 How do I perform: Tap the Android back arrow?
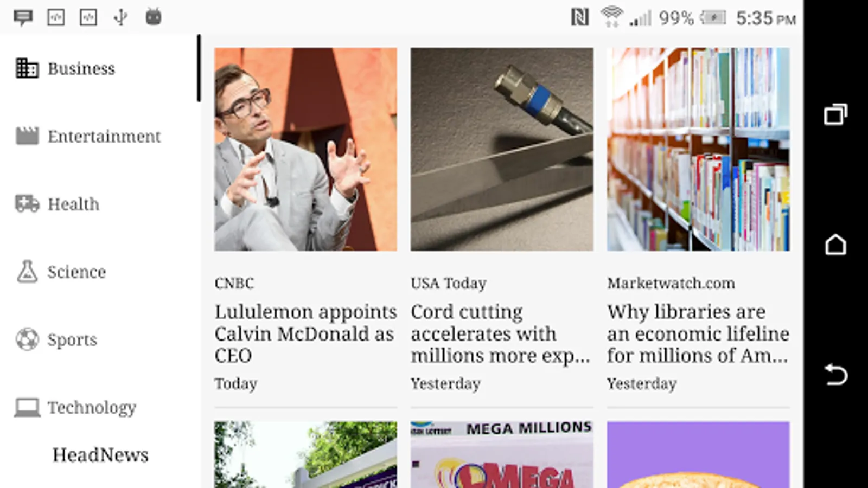[835, 375]
